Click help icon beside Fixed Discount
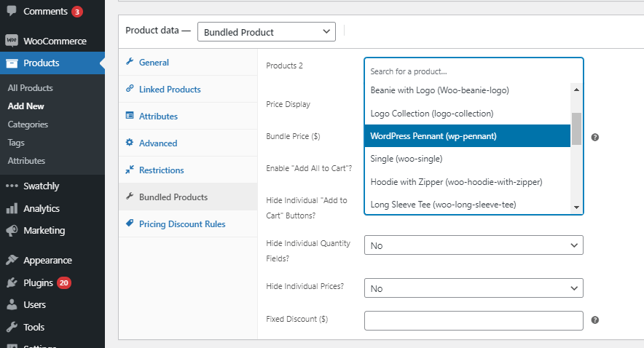Viewport: 644px width, 348px height. 594,320
